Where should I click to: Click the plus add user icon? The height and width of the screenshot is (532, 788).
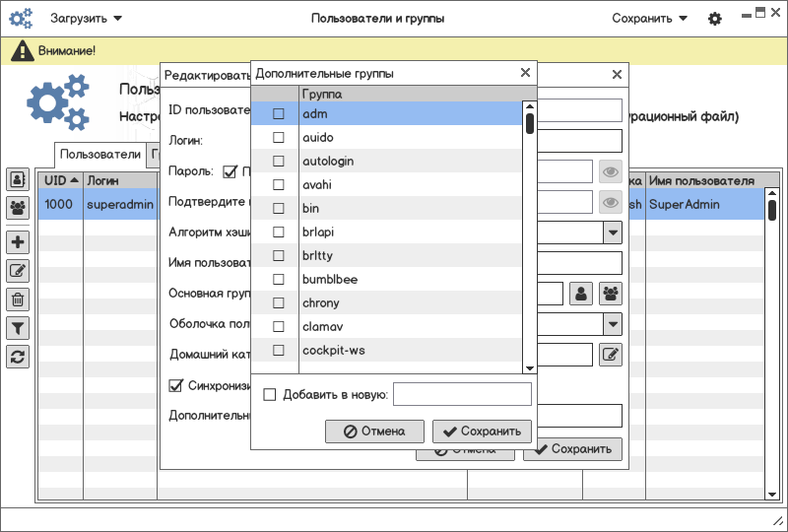pyautogui.click(x=18, y=242)
